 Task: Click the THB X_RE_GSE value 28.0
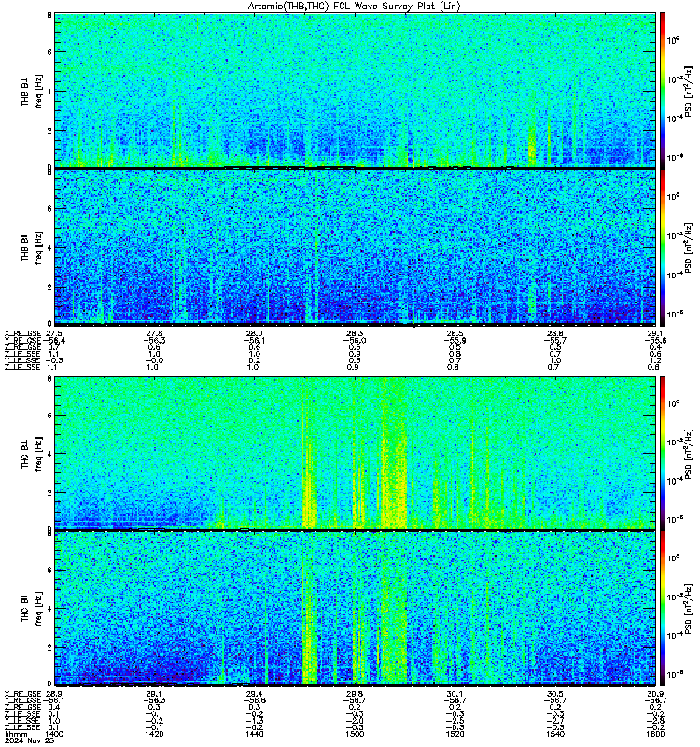[x=254, y=333]
